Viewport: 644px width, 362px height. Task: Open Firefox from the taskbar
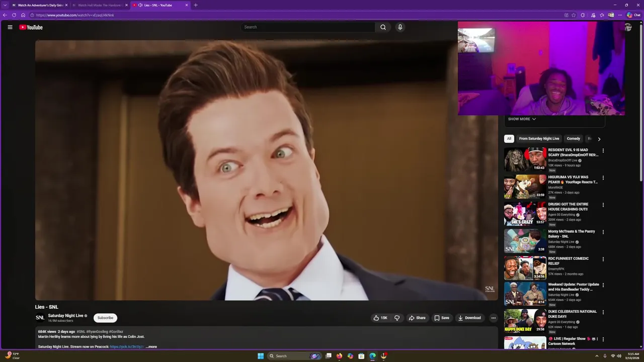(x=339, y=356)
